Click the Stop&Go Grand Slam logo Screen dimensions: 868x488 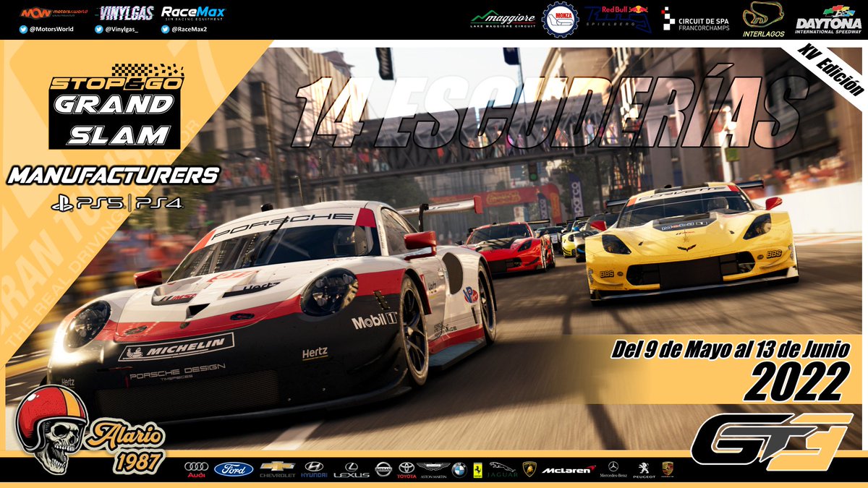point(116,106)
